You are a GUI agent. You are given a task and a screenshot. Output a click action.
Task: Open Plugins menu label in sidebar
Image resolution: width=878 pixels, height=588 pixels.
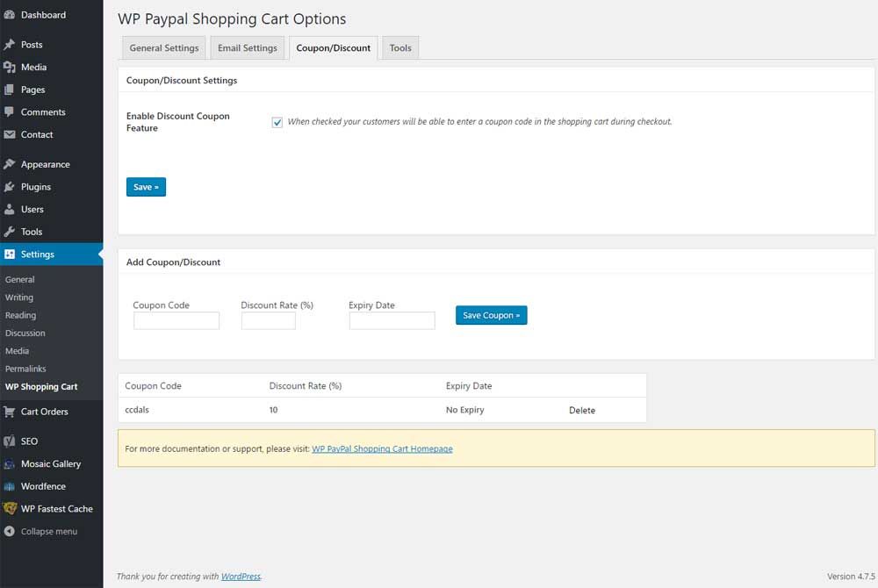pos(36,187)
